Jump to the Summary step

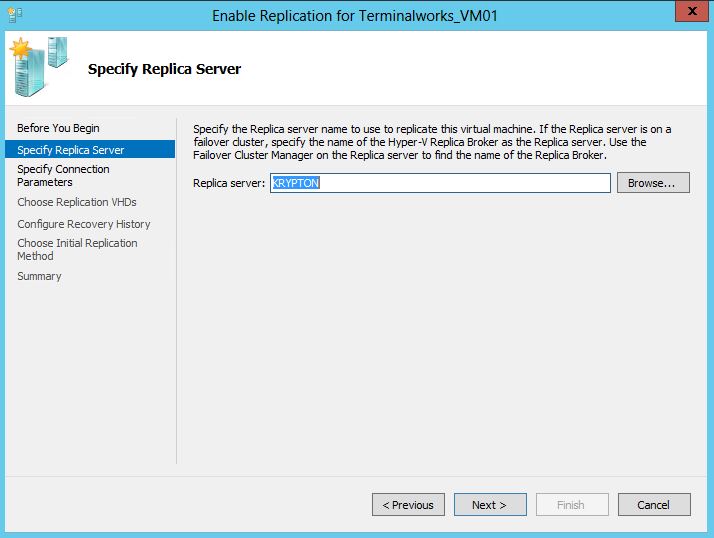(x=39, y=276)
